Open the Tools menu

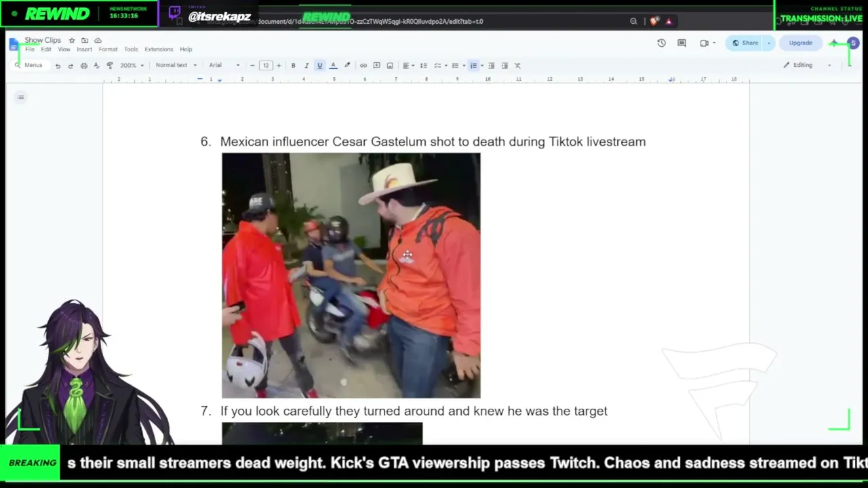pyautogui.click(x=131, y=49)
